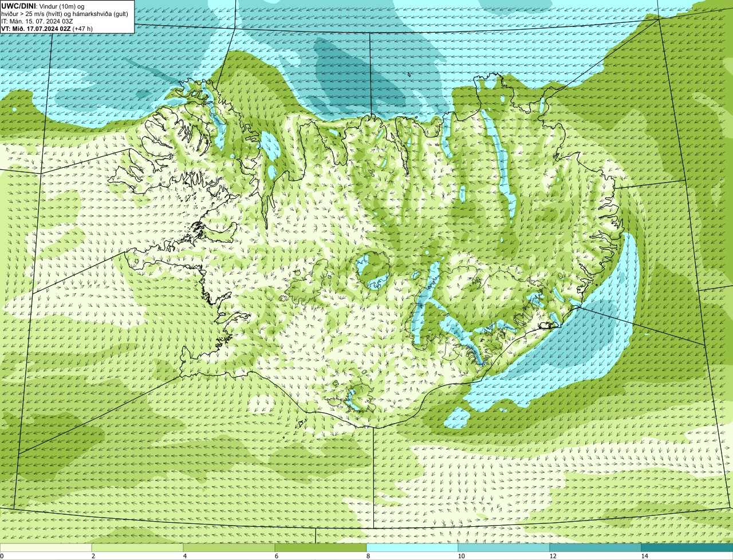The width and height of the screenshot is (733, 560).
Task: Click the 'VT: Mið. 17.07.2024 02Z (+47 h)' line
Action: [x=47, y=29]
